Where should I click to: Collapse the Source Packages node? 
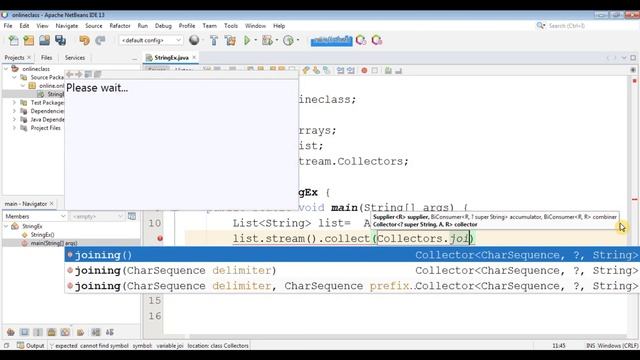click(14, 77)
